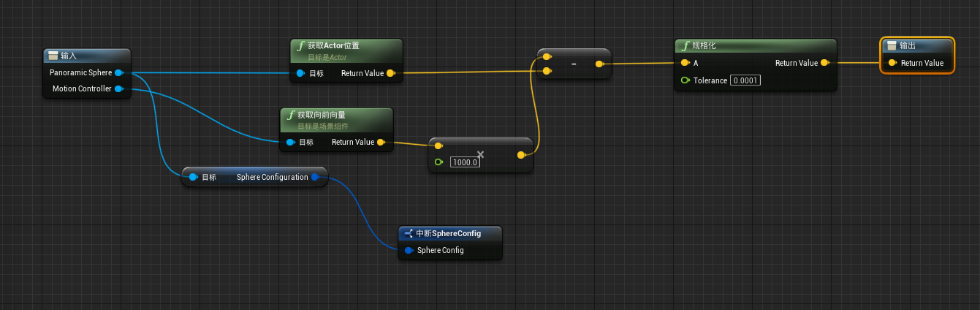Click the Sphere Configuration label text

[x=273, y=177]
